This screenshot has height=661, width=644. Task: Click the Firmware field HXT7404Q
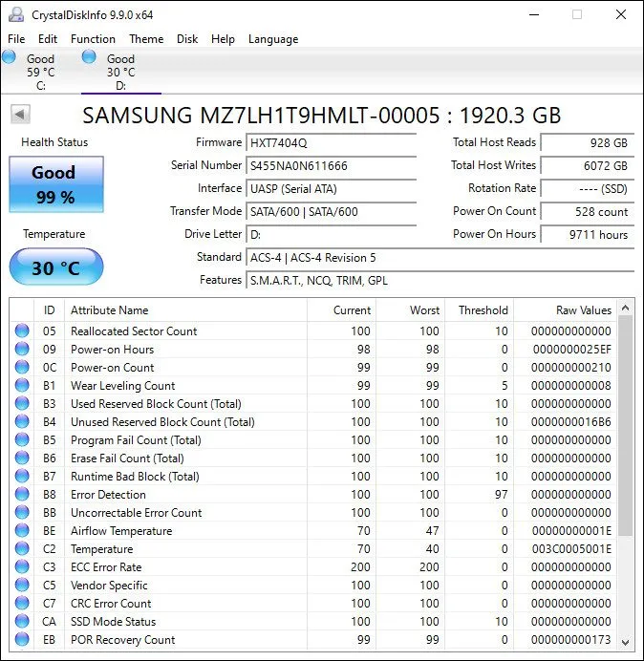[331, 143]
